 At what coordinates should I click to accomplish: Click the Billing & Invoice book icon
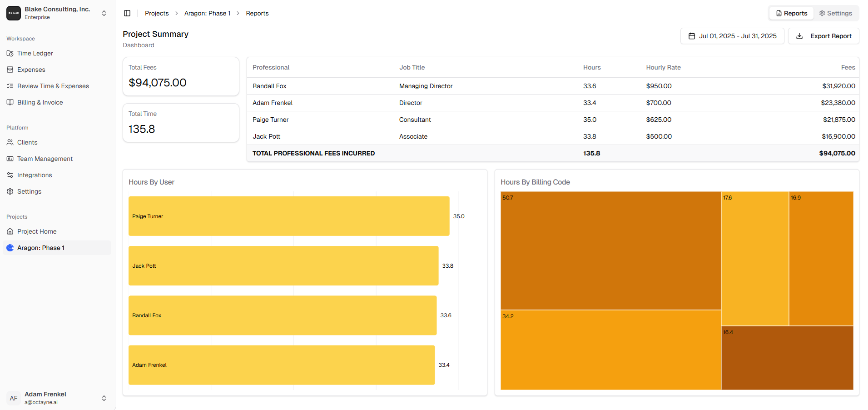tap(10, 102)
